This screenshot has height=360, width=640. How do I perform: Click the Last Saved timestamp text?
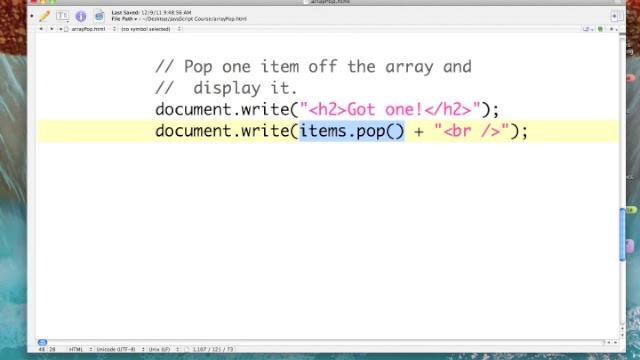[x=151, y=13]
